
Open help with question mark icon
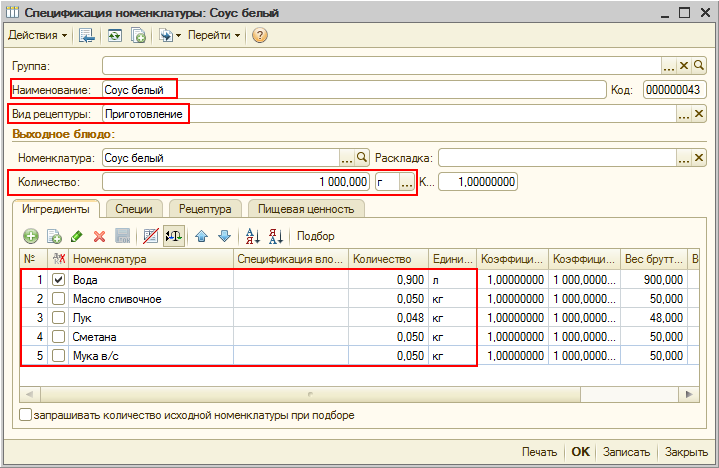(x=260, y=35)
